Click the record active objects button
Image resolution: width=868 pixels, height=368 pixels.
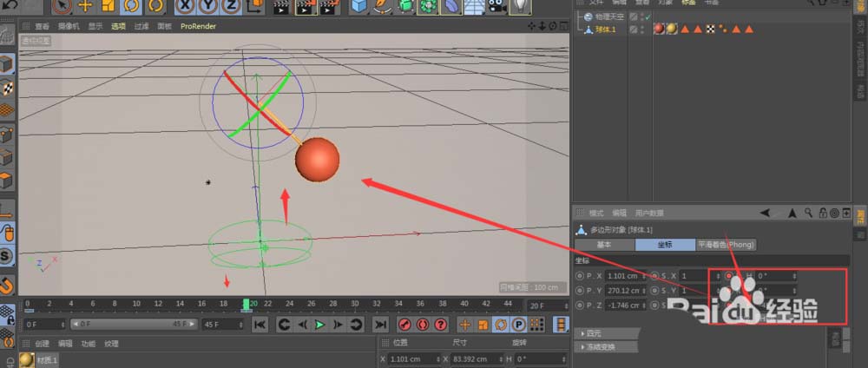tap(404, 324)
